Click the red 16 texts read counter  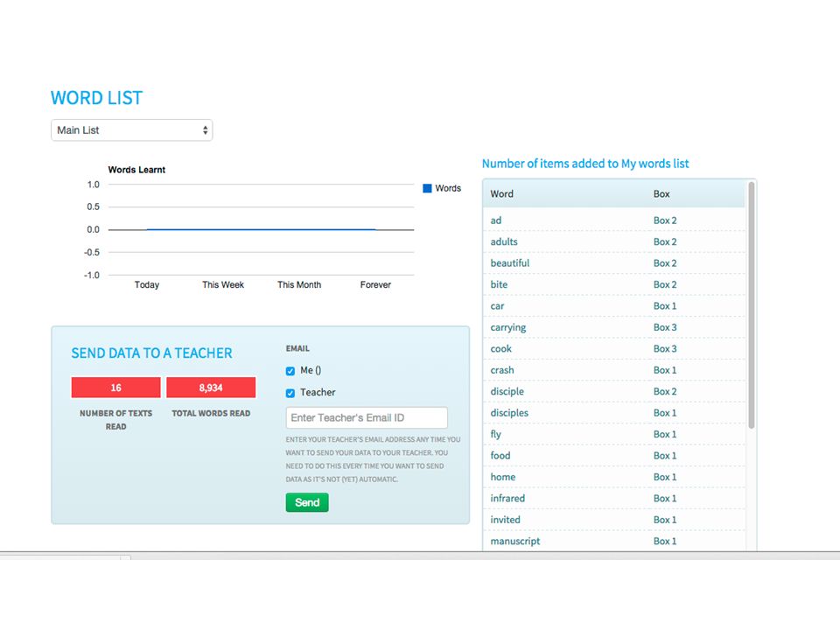tap(115, 388)
